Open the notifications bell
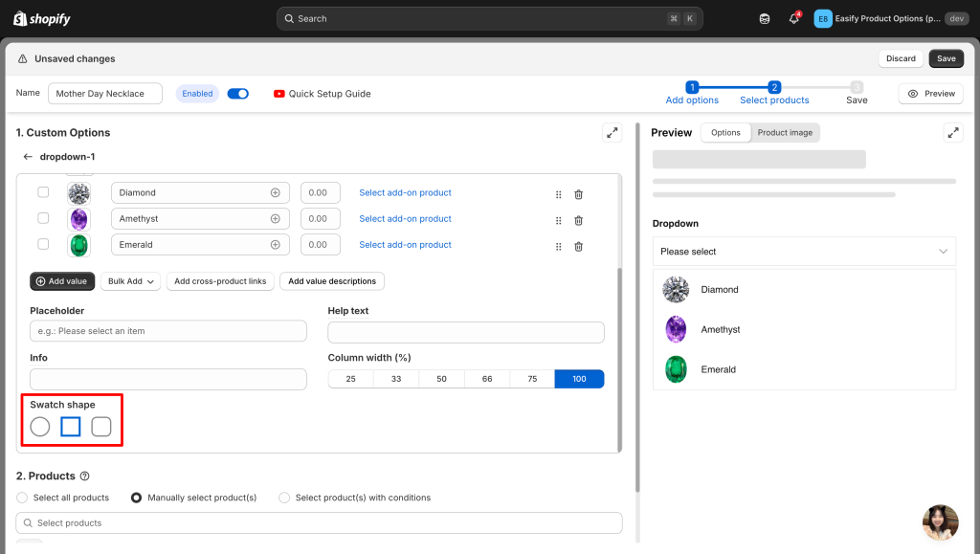The width and height of the screenshot is (980, 554). (793, 18)
